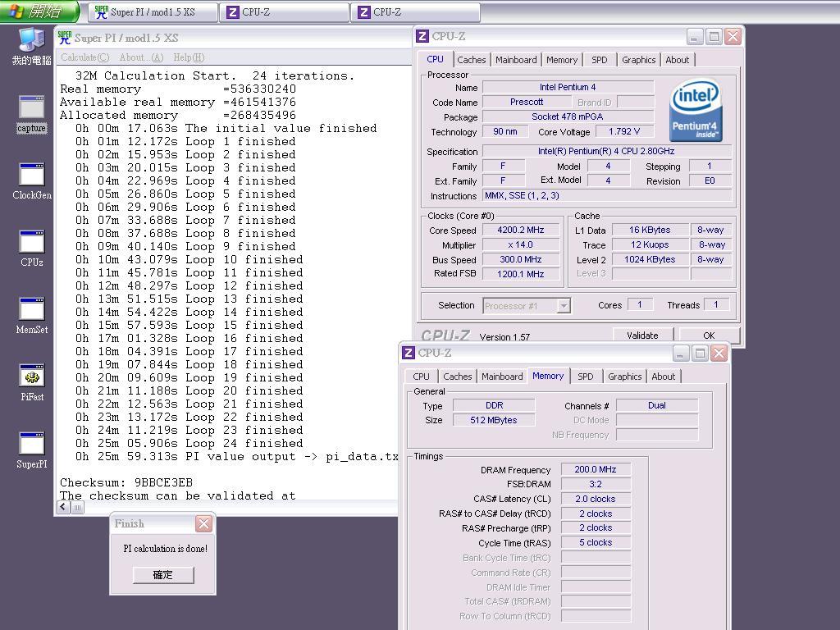Click the Validate button in CPU-Z

point(642,336)
